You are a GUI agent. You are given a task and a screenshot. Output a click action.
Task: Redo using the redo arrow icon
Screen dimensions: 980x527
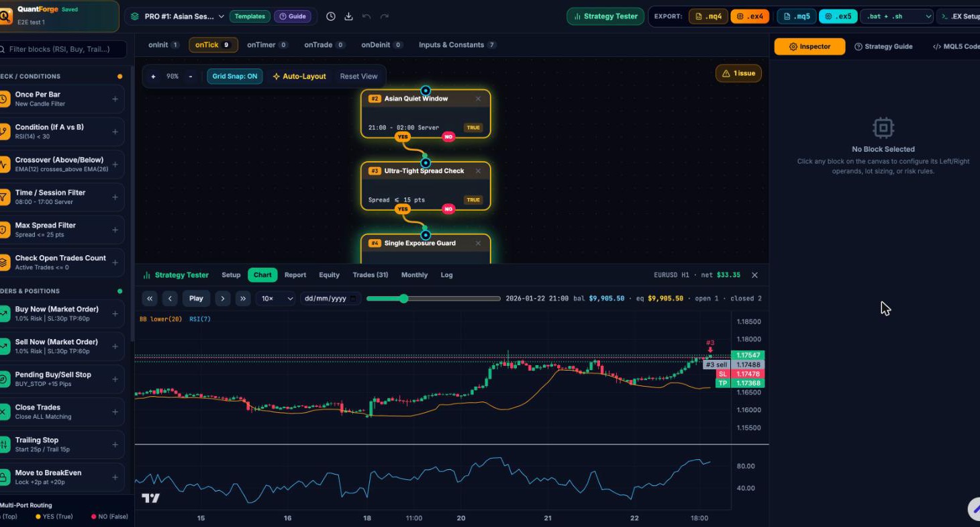[385, 17]
